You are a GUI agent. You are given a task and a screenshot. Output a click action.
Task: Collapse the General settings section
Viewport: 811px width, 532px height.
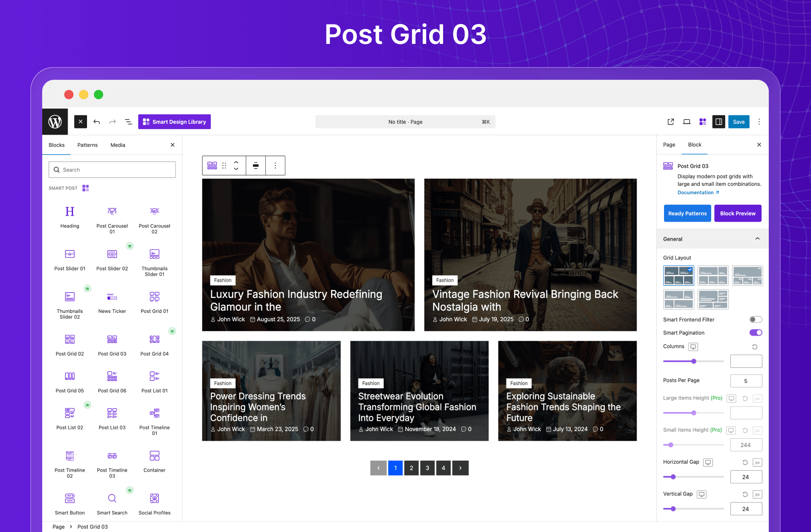pyautogui.click(x=757, y=239)
